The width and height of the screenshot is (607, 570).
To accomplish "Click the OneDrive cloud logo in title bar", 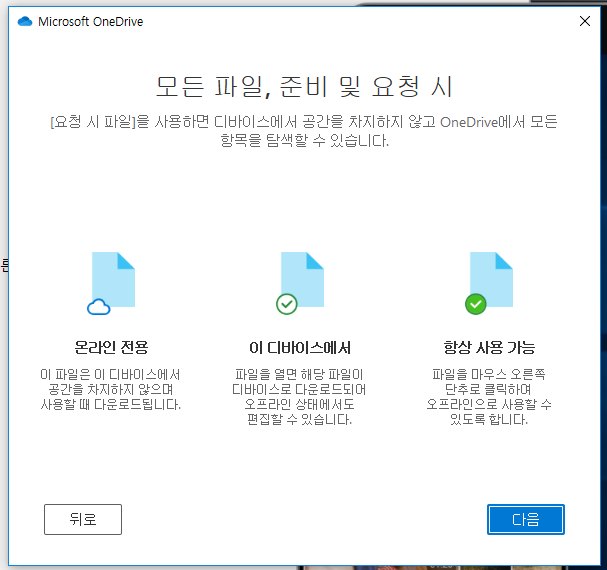I will (x=25, y=21).
